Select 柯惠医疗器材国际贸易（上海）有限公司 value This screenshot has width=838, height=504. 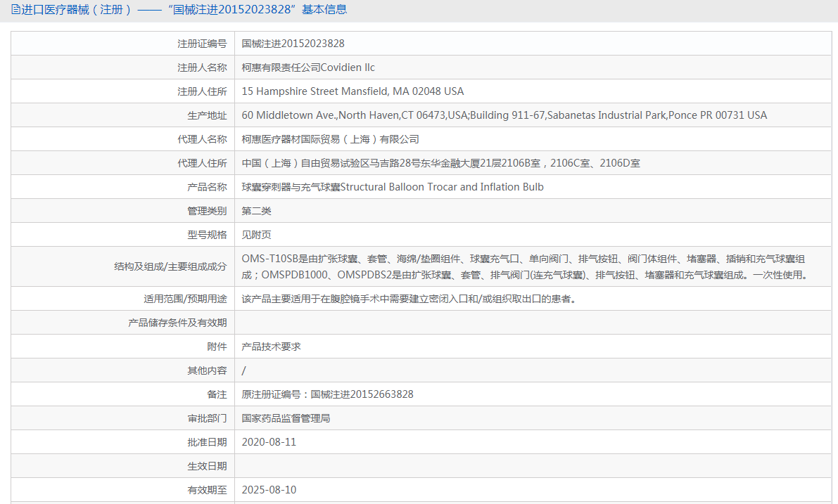[x=330, y=139]
